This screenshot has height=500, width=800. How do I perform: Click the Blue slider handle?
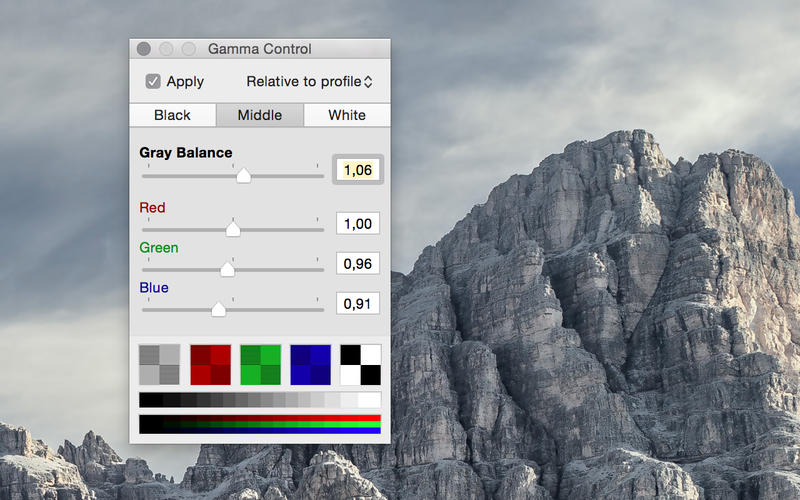218,309
